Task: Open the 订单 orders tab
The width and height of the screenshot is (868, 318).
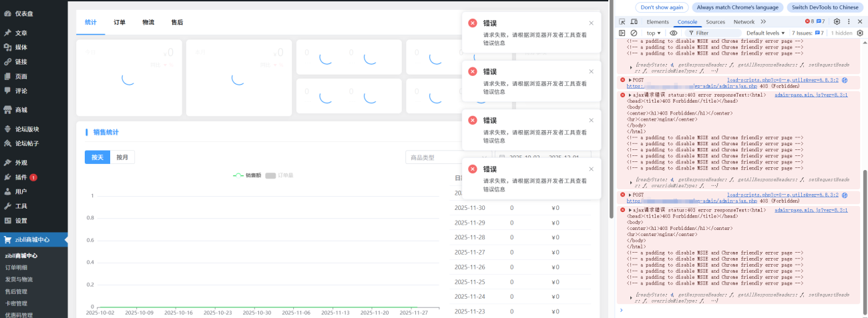Action: pos(120,22)
